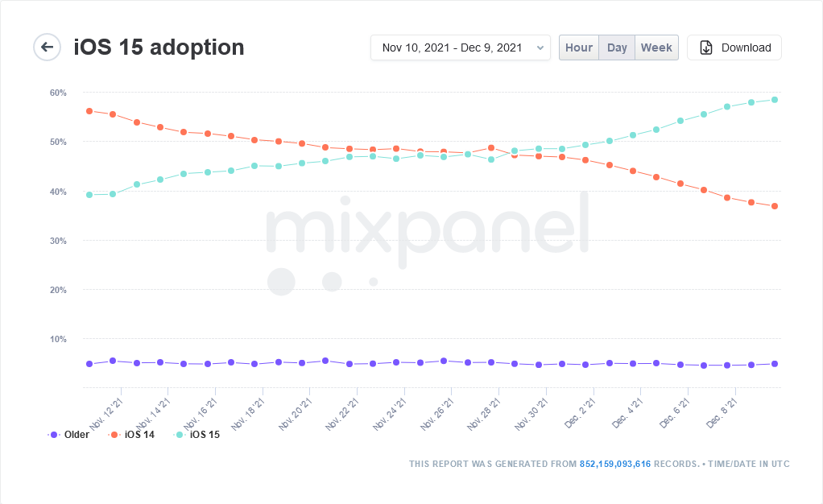Click the last Older data point
The width and height of the screenshot is (823, 504).
click(774, 364)
